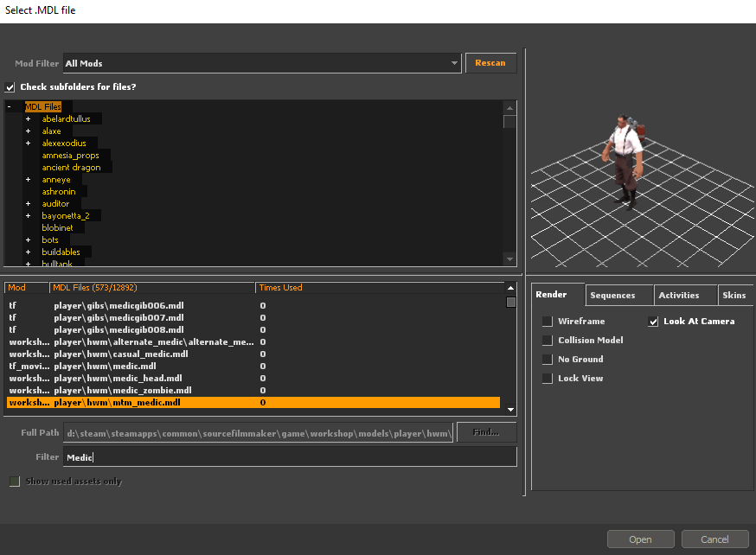Select player\hwm\medic.mdl row
This screenshot has width=756, height=555.
coord(253,366)
